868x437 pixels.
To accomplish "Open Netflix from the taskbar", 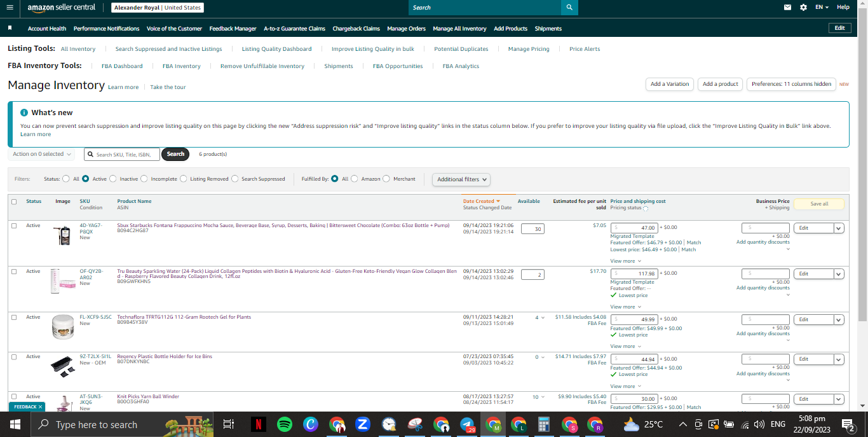I will pyautogui.click(x=258, y=424).
